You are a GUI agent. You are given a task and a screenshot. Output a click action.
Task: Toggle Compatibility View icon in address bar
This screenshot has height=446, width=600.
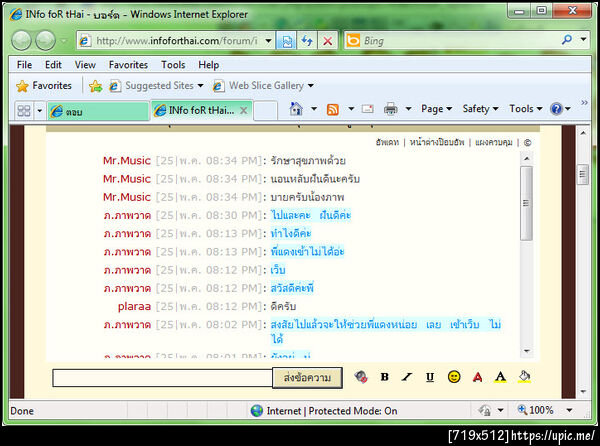pos(286,41)
